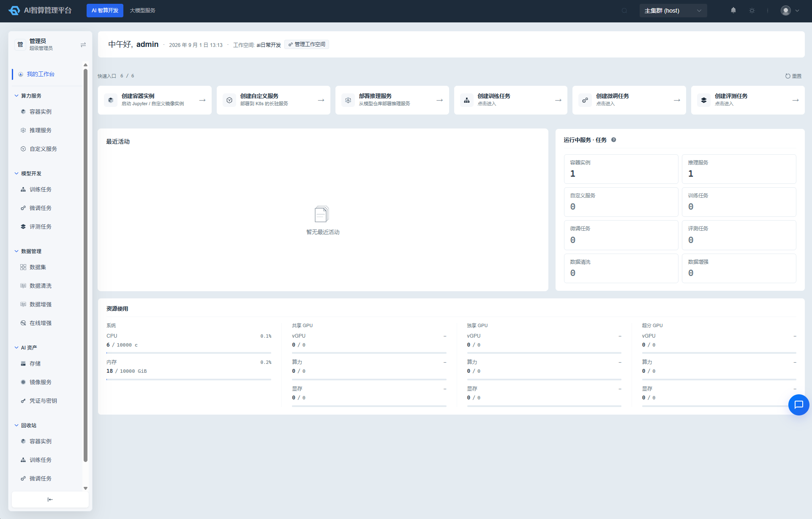Click the 创建微调任务 card icon
The width and height of the screenshot is (812, 519).
pyautogui.click(x=585, y=100)
